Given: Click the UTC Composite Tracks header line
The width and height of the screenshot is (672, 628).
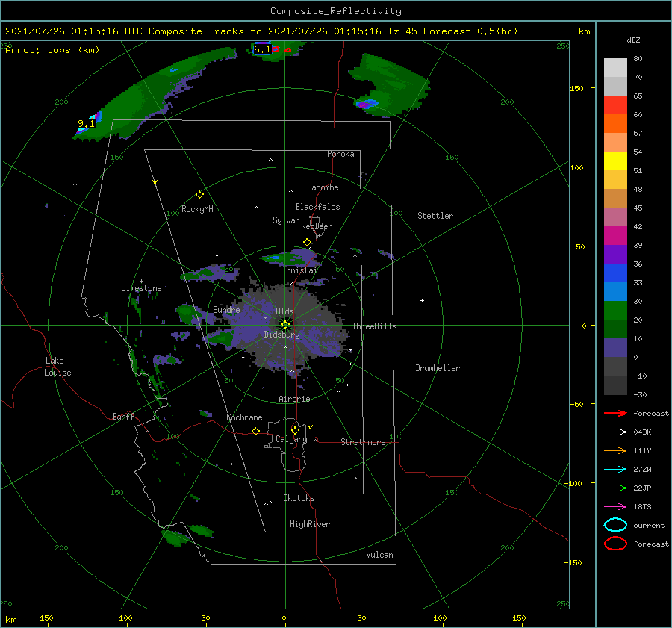Looking at the screenshot, I should click(x=261, y=31).
